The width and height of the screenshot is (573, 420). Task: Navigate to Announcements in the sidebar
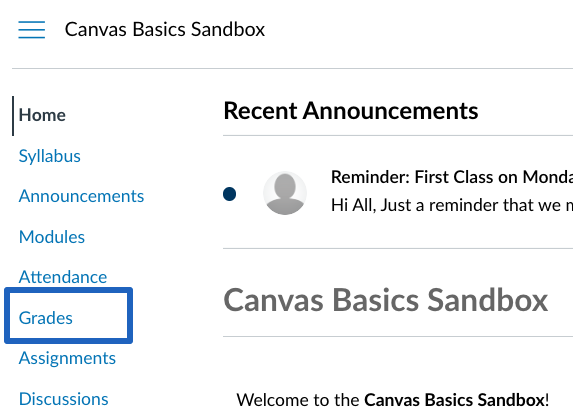[x=81, y=196]
